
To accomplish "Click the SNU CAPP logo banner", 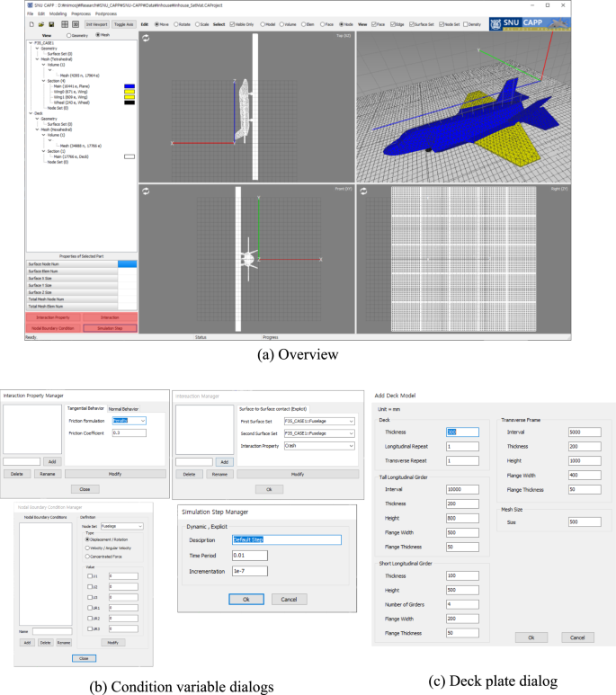I will (530, 23).
